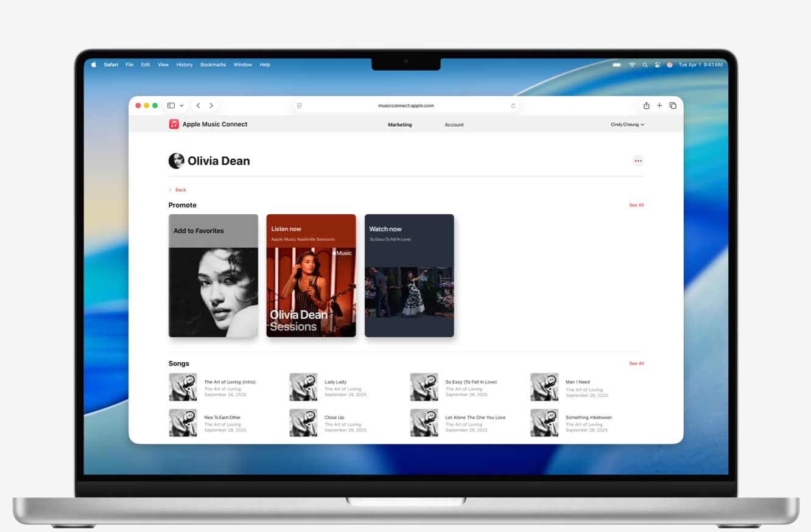Switch to the Account tab
811x532 pixels.
click(454, 124)
